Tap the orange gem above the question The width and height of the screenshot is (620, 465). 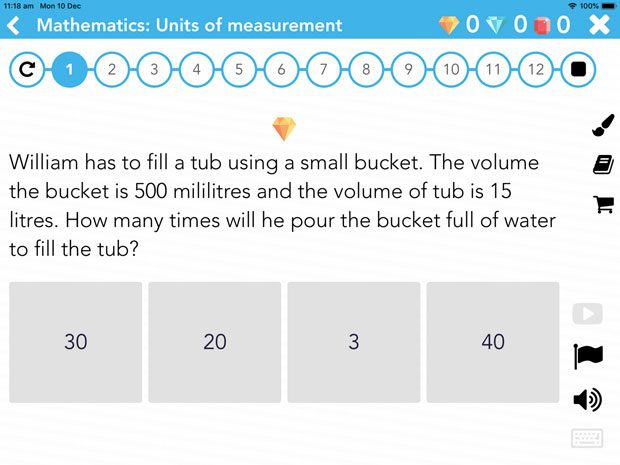click(284, 129)
